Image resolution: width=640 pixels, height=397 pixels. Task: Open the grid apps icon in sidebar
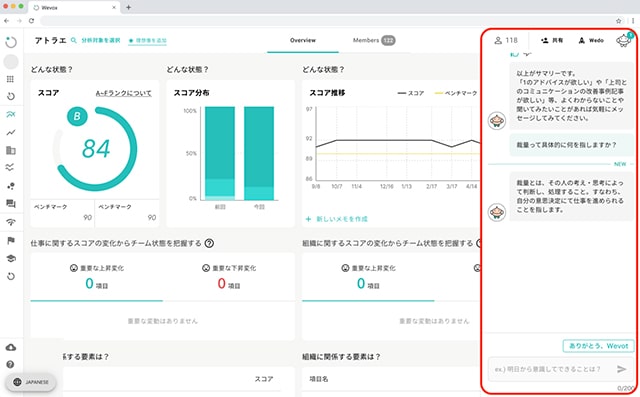(11, 79)
